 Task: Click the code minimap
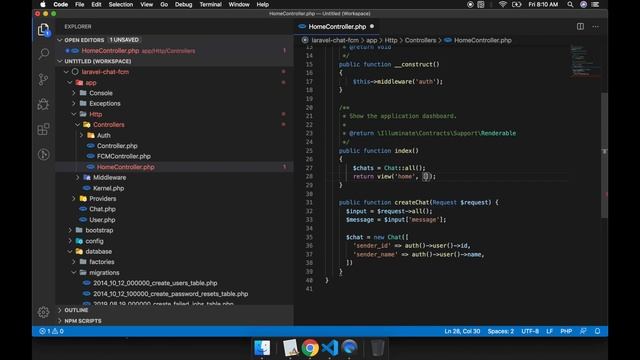coord(585,61)
